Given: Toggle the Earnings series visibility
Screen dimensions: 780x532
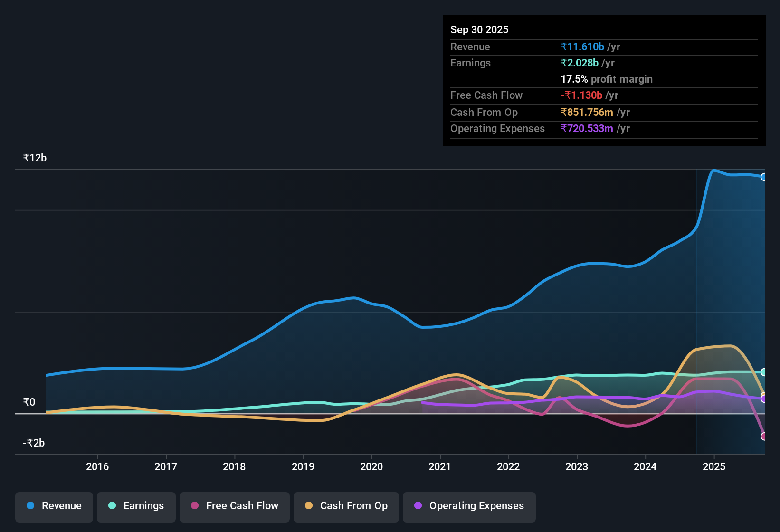Looking at the screenshot, I should tap(136, 506).
